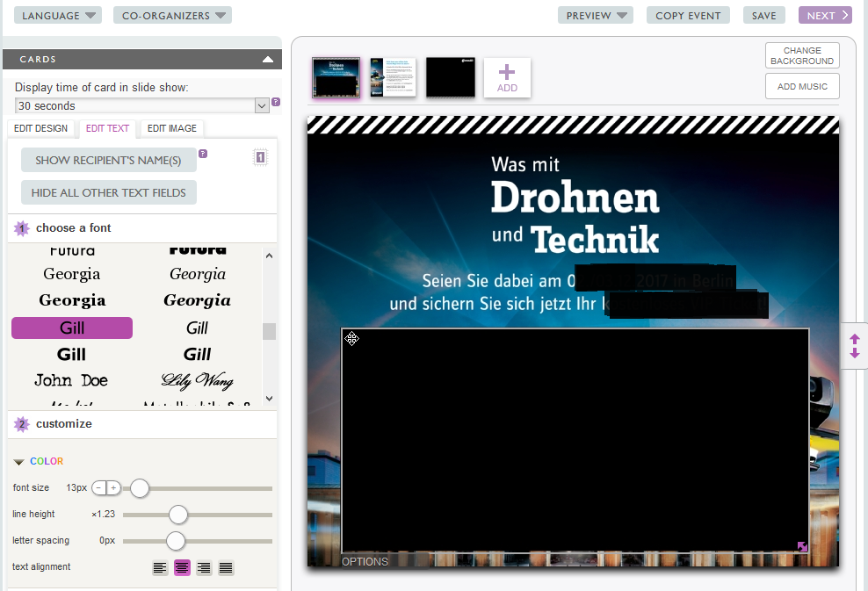Click the stamp icon numbered 1
Viewport: 868px width, 591px height.
(x=260, y=158)
